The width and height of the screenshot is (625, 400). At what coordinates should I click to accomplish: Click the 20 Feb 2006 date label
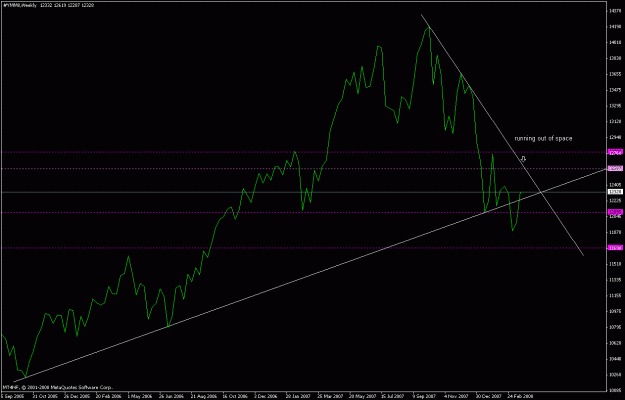coord(108,396)
